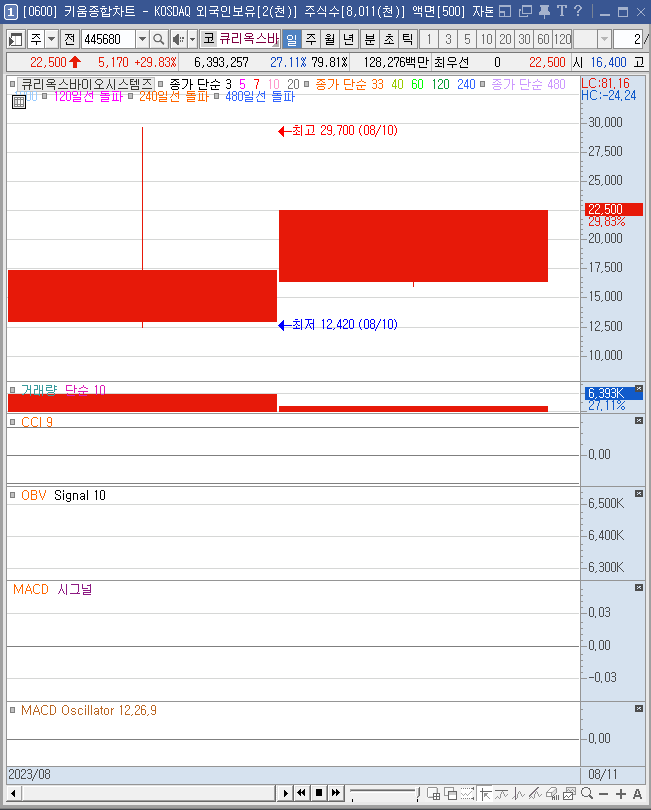Viewport: 651px width, 810px height.
Task: Click the cascade windows icon in title bar
Action: [525, 11]
